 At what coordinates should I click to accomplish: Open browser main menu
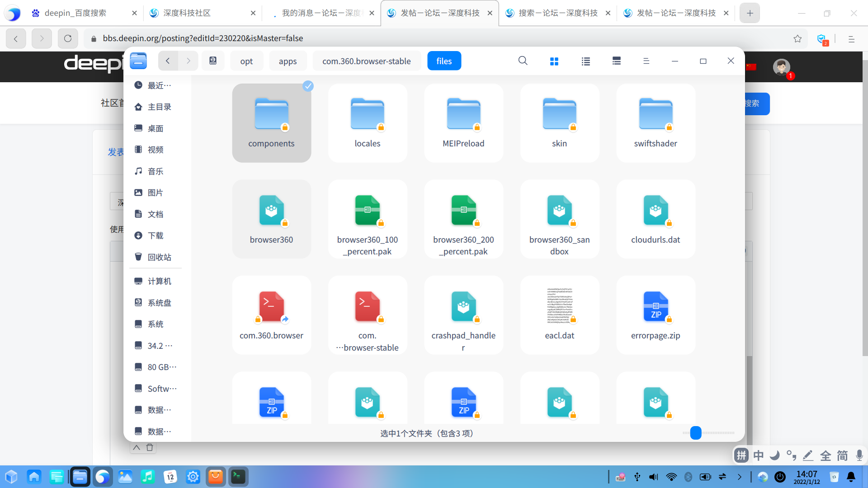[x=851, y=39]
